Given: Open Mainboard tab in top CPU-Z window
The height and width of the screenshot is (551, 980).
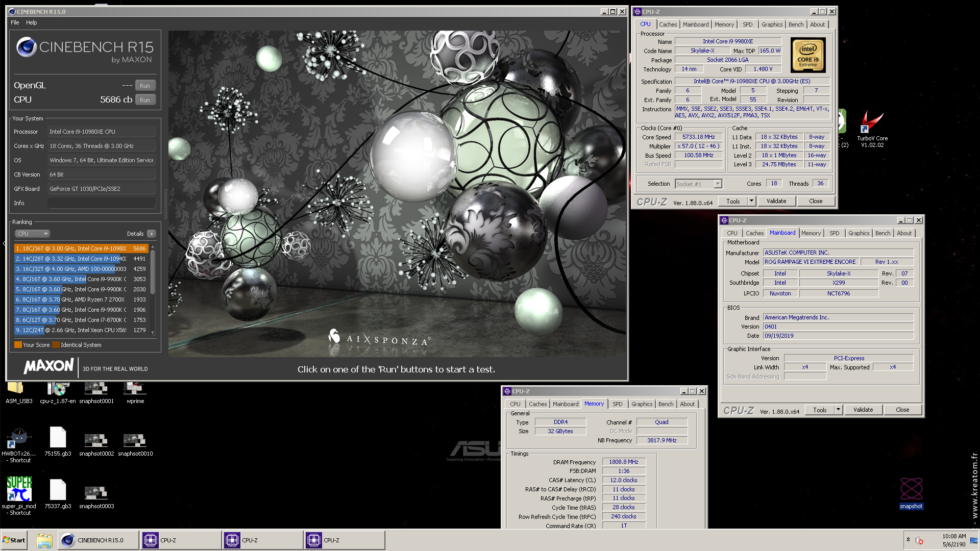Looking at the screenshot, I should click(x=696, y=24).
